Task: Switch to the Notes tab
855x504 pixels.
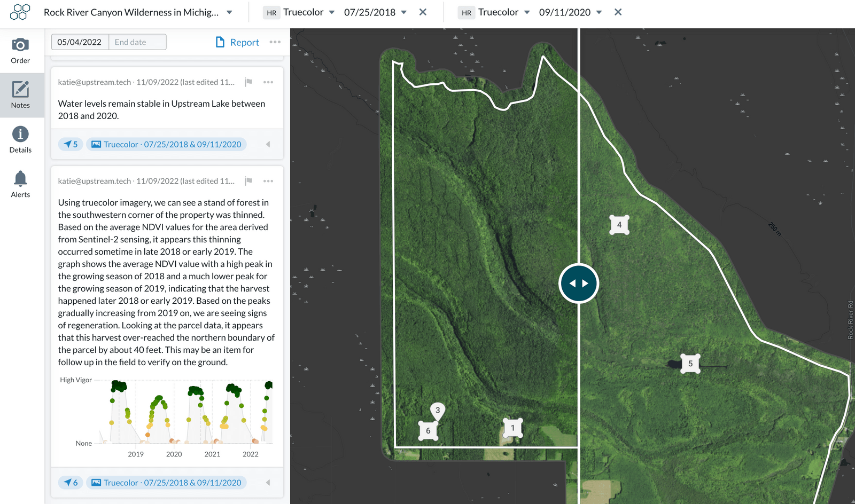Action: (x=20, y=95)
